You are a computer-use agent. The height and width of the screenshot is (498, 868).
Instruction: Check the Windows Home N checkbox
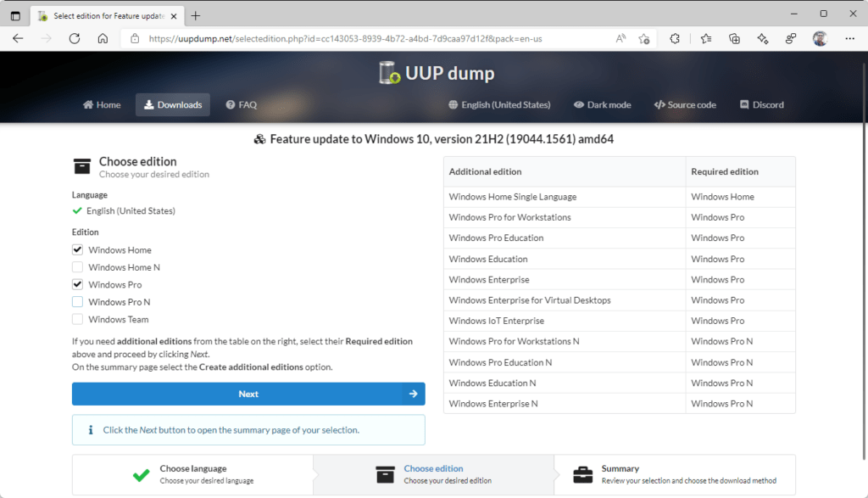(x=78, y=267)
